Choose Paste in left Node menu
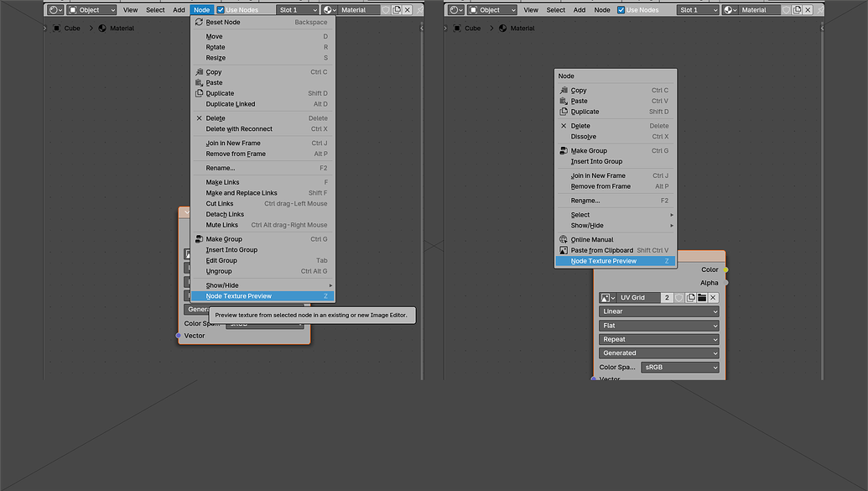This screenshot has height=491, width=868. pyautogui.click(x=262, y=82)
